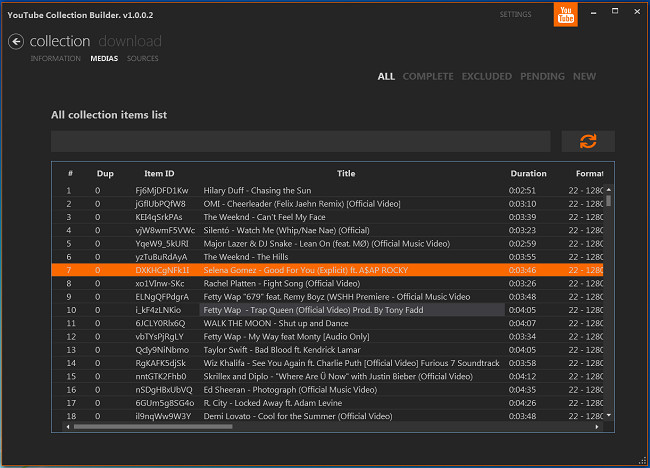Click the orange YouTube logo icon
Image resolution: width=650 pixels, height=468 pixels.
(565, 15)
